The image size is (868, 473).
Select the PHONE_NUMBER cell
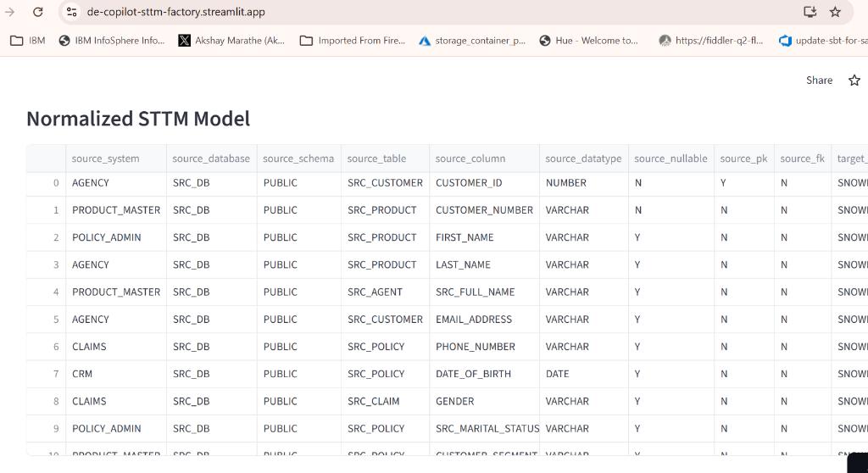click(484, 347)
